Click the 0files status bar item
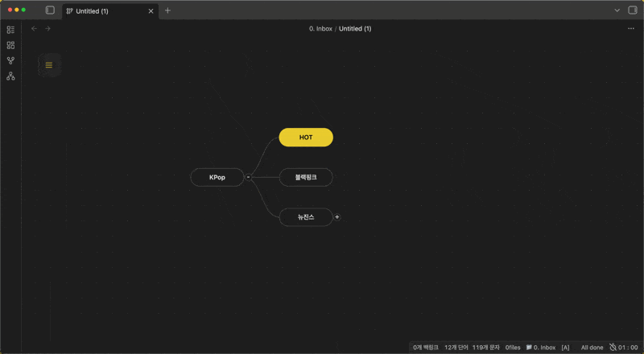This screenshot has height=354, width=644. click(513, 348)
